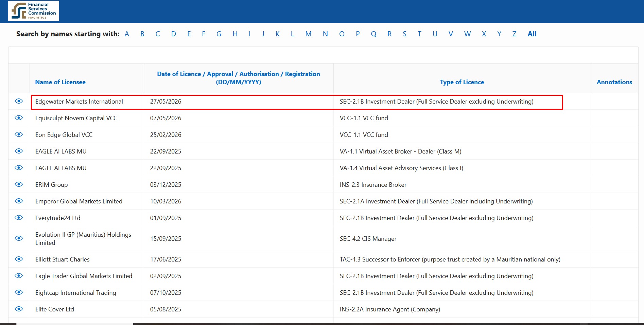Filter names starting with letter O
Viewport: 644px width, 325px height.
pyautogui.click(x=342, y=34)
